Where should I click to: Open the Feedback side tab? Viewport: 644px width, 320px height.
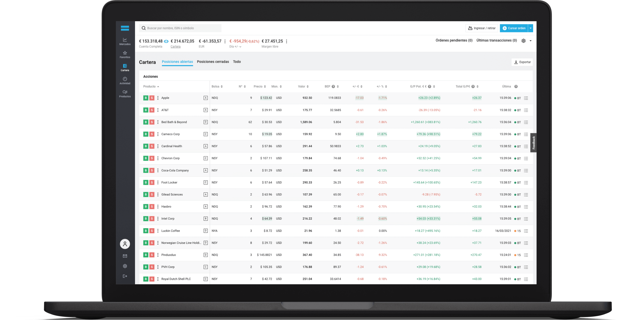pos(533,143)
